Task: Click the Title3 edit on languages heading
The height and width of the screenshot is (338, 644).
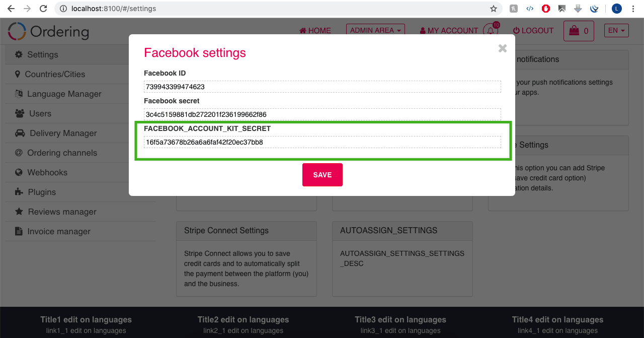Action: (400, 319)
